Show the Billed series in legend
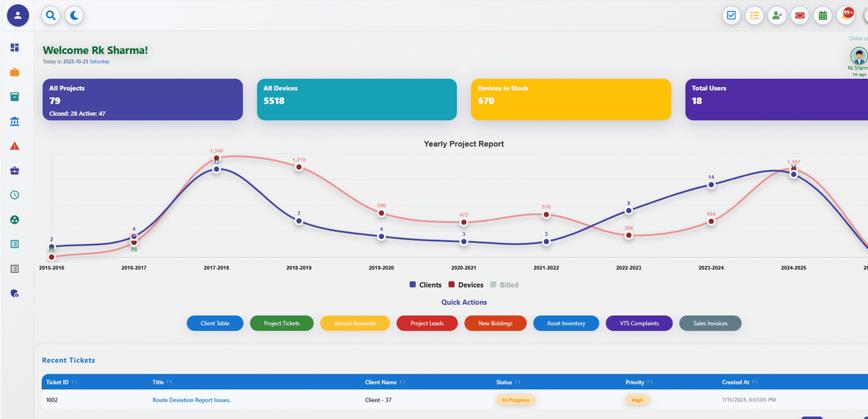 pyautogui.click(x=504, y=285)
